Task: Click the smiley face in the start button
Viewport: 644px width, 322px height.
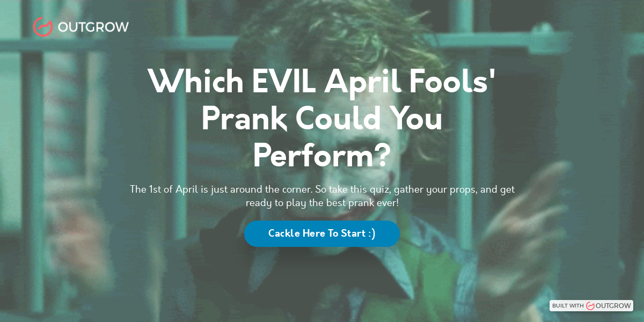Action: click(371, 233)
